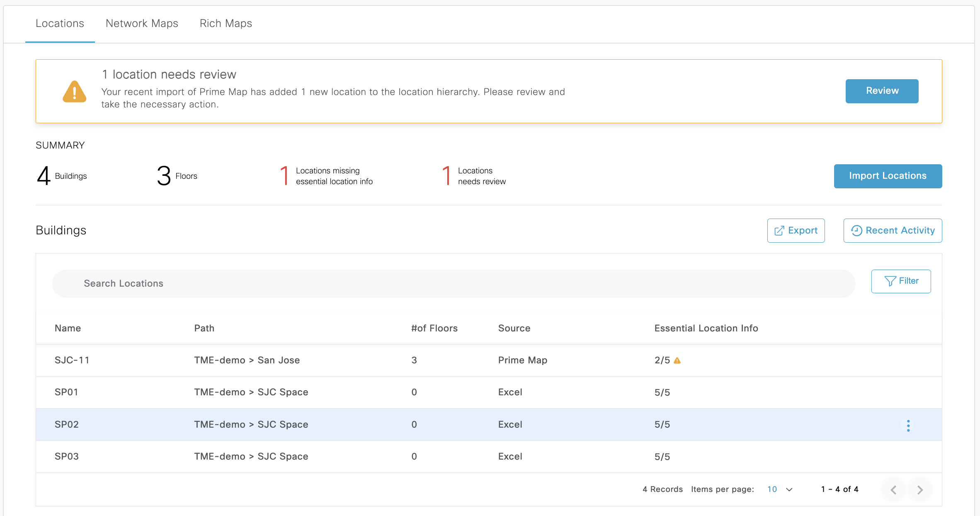Open the Filter options

click(901, 281)
